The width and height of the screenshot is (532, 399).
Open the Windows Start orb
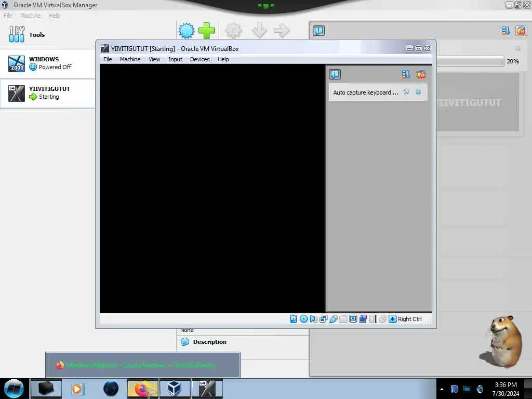pos(14,389)
